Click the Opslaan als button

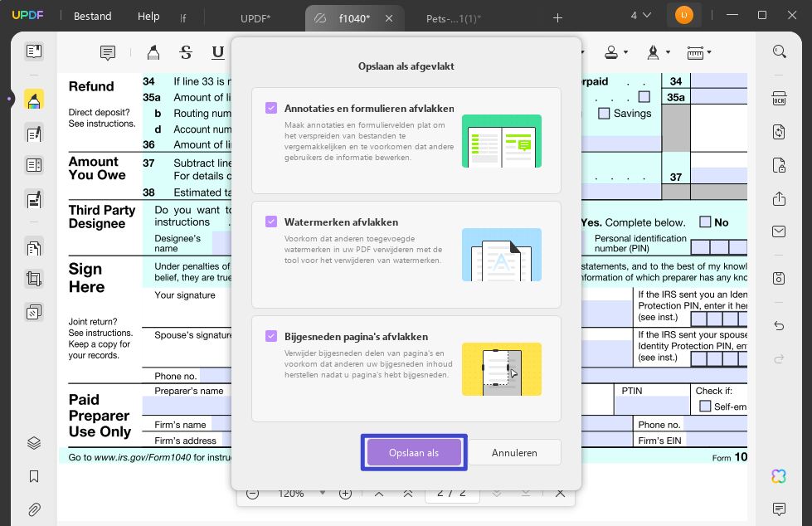pos(414,452)
